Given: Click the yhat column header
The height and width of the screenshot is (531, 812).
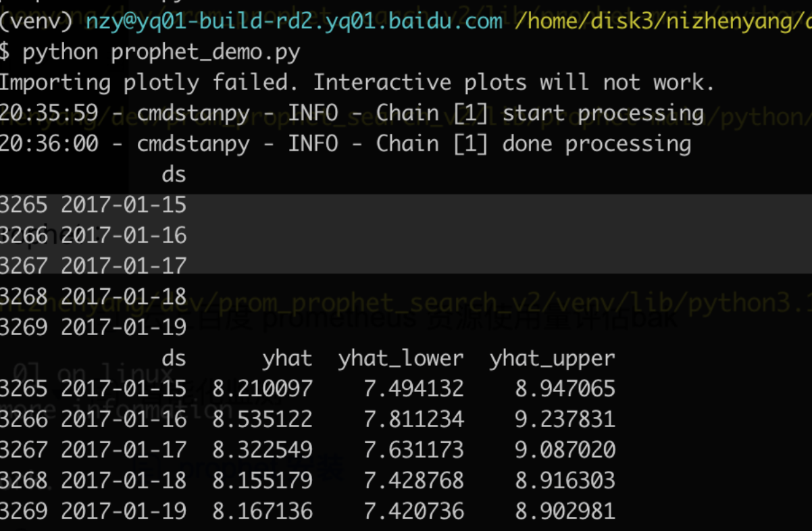Looking at the screenshot, I should click(x=287, y=358).
